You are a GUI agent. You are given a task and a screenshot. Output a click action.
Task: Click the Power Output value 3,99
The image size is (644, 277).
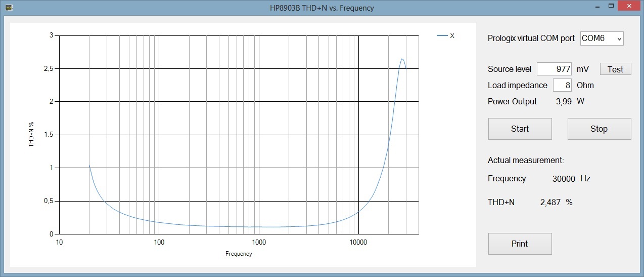(564, 101)
